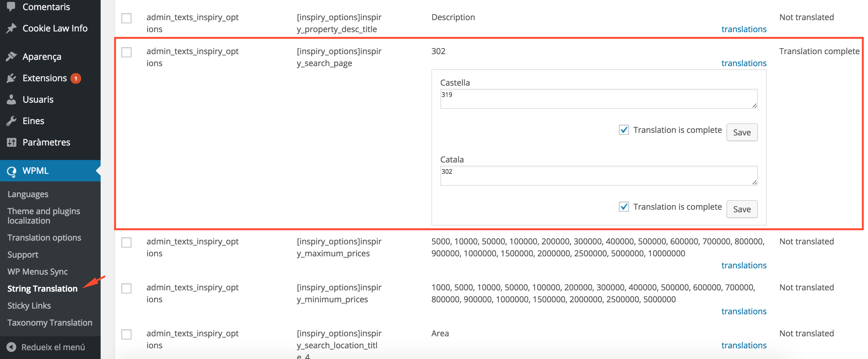Click the Usuaris person icon
The height and width of the screenshot is (359, 868).
click(x=11, y=100)
